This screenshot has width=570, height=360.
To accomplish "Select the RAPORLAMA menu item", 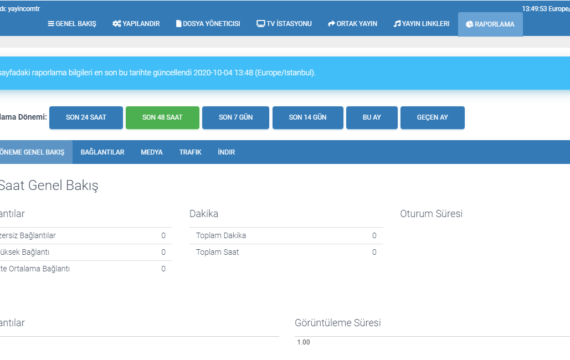I will click(x=490, y=24).
